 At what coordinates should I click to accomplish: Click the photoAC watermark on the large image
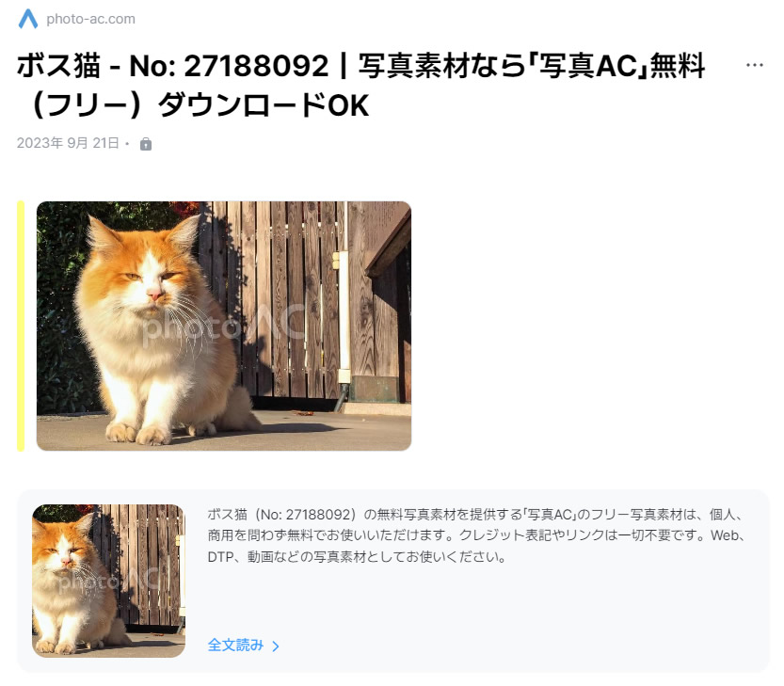(223, 325)
